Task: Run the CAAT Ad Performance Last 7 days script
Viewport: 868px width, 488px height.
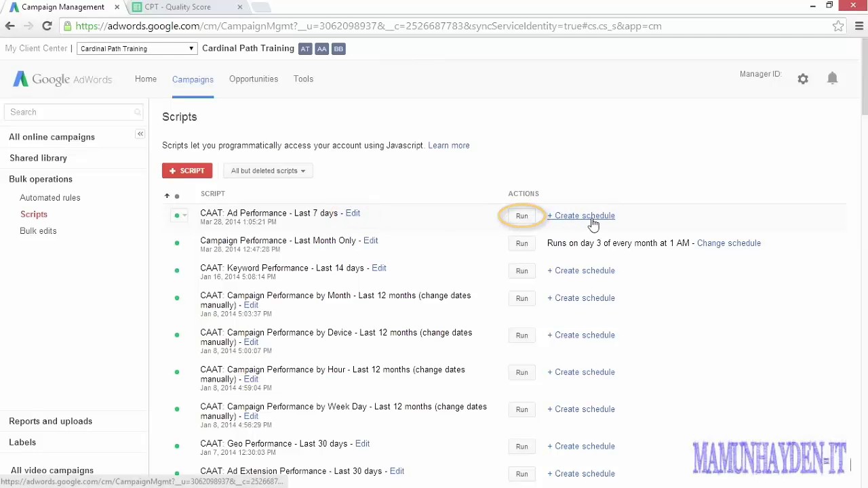Action: [521, 216]
